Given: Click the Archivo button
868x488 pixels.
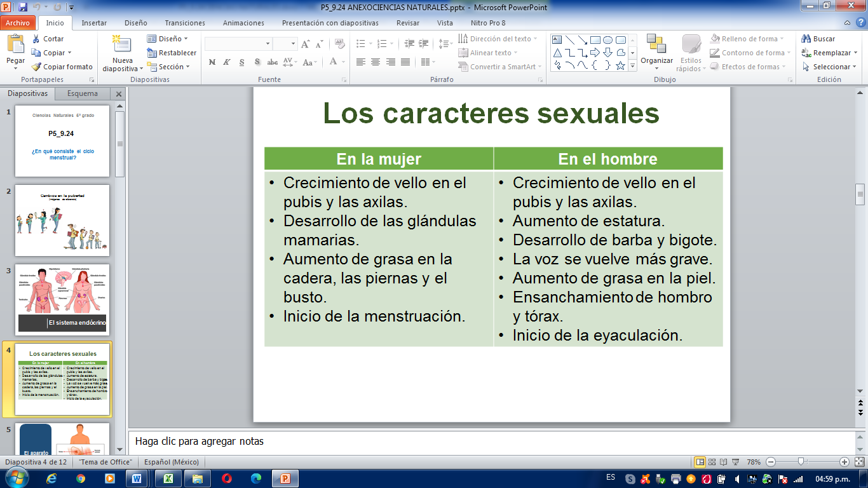Looking at the screenshot, I should click(18, 23).
